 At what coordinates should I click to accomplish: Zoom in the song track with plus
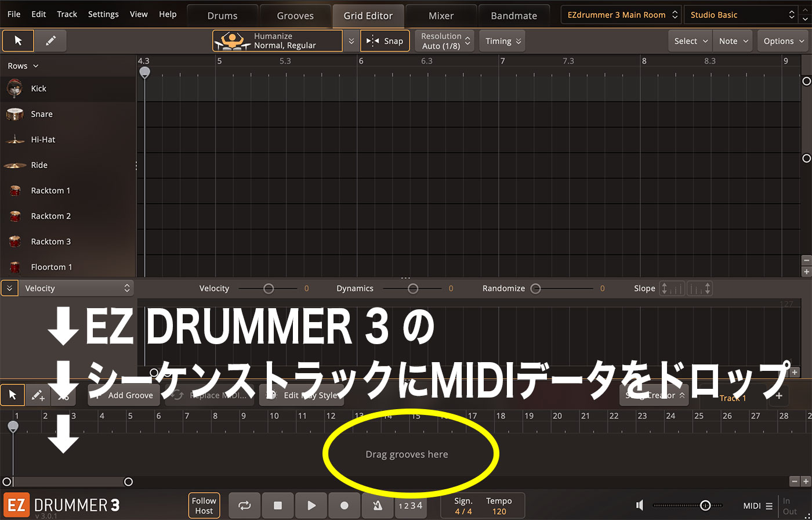pyautogui.click(x=806, y=481)
